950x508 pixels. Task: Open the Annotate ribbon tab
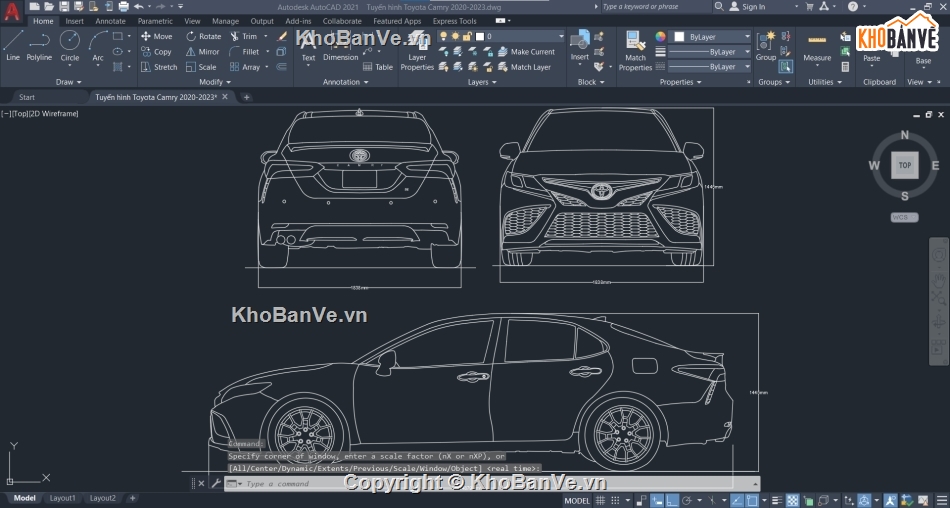point(110,21)
